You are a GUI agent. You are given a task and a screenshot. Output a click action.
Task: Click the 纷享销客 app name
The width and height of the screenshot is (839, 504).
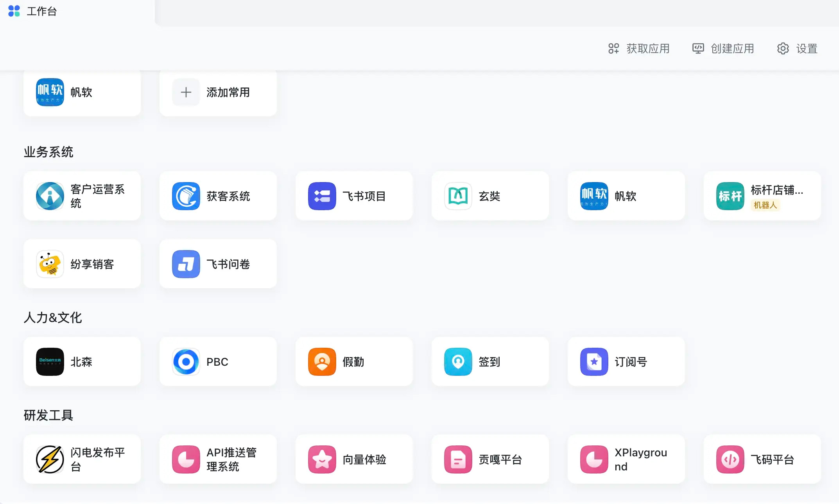click(92, 264)
